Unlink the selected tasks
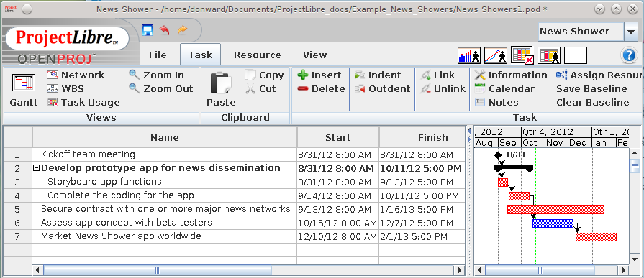The image size is (644, 278). pyautogui.click(x=443, y=88)
